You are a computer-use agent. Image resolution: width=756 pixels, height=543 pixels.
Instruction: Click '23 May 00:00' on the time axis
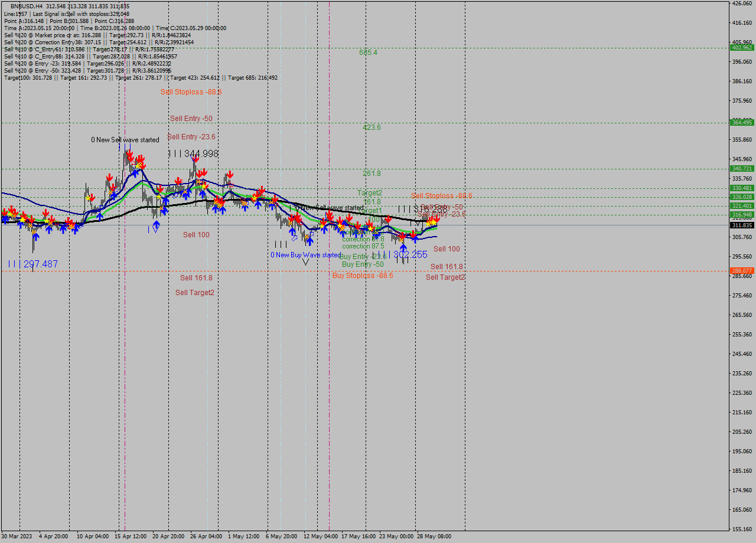[x=396, y=537]
